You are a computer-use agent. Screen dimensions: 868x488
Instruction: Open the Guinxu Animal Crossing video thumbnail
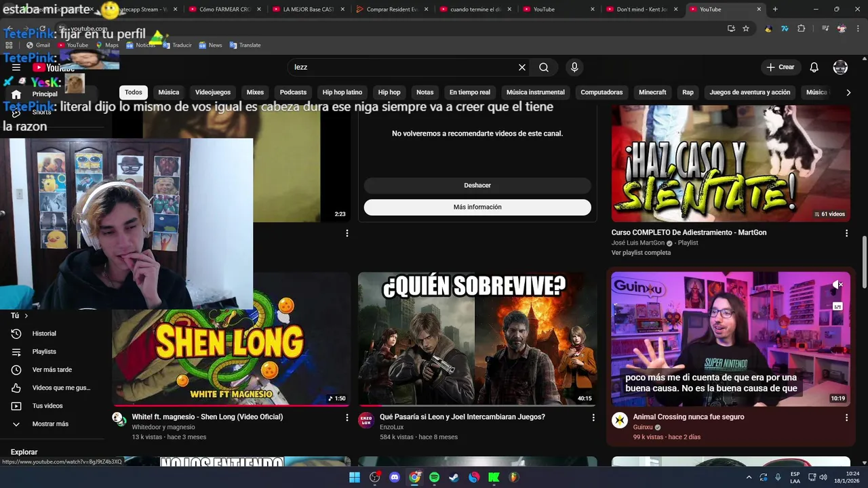point(731,339)
